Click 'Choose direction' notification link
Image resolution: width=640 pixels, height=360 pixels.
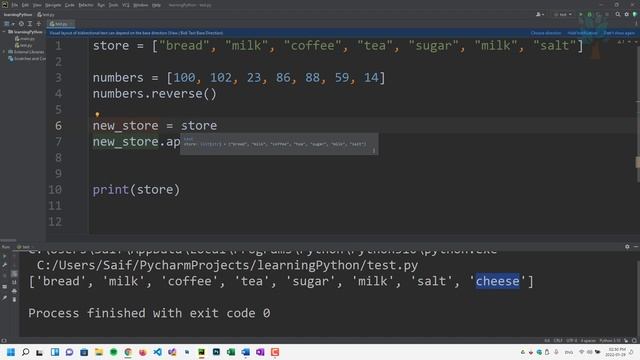click(x=546, y=33)
